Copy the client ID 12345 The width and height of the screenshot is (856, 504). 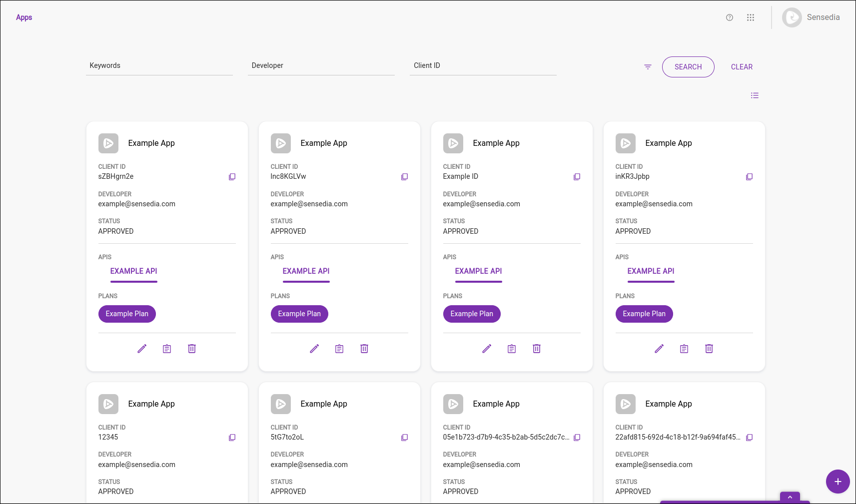pyautogui.click(x=232, y=438)
